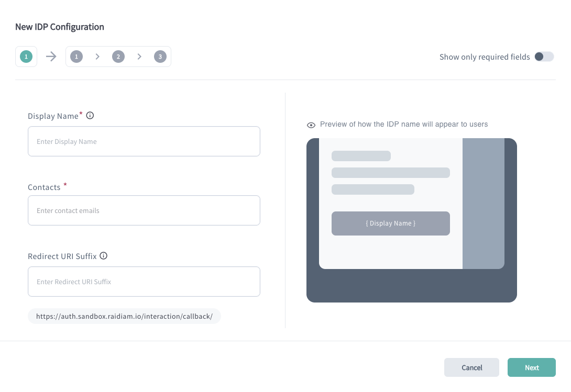Click the arrow icon after the first step badge
This screenshot has height=392, width=571.
click(50, 56)
